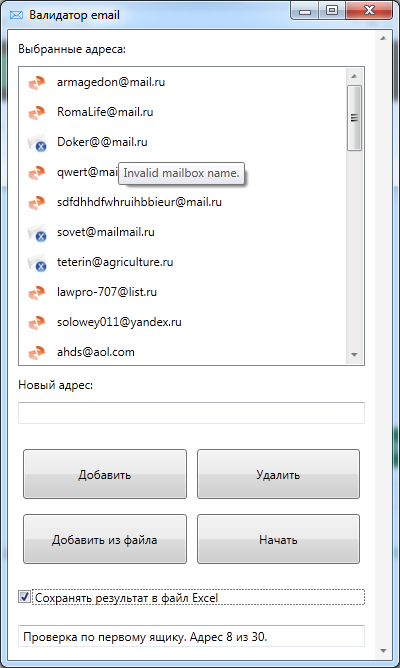Screen dimensions: 400x668
Task: Click the invalid envelope icon beside sovet@mailmail.ru
Action: 37,233
